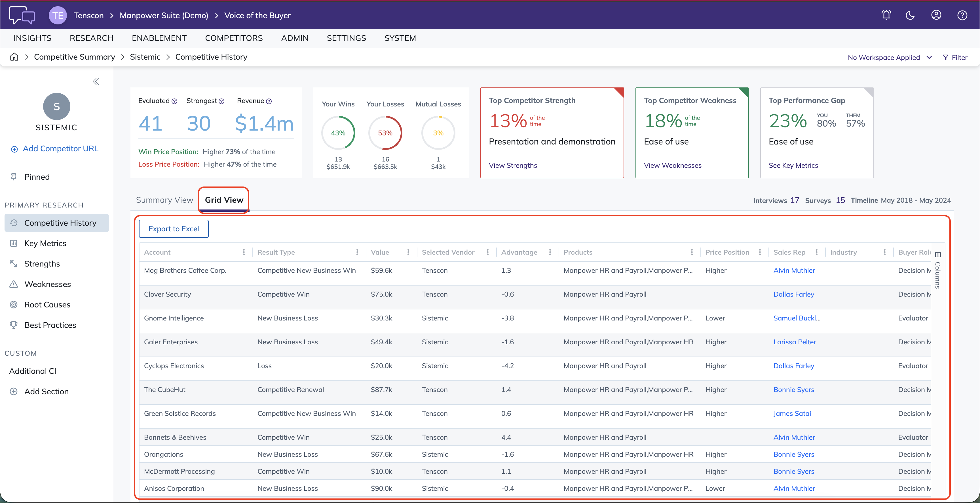Image resolution: width=980 pixels, height=503 pixels.
Task: Open the Account column options menu
Action: [244, 252]
